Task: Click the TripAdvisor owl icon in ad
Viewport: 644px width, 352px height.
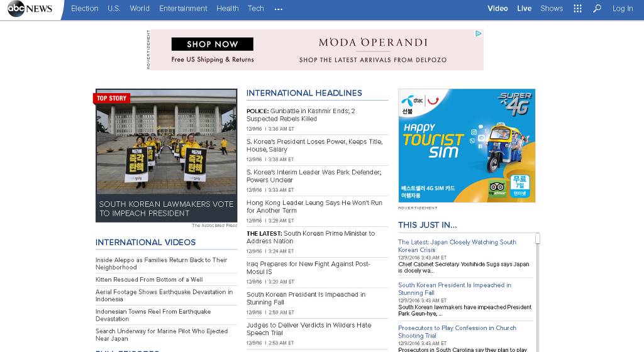Action: pos(497,187)
